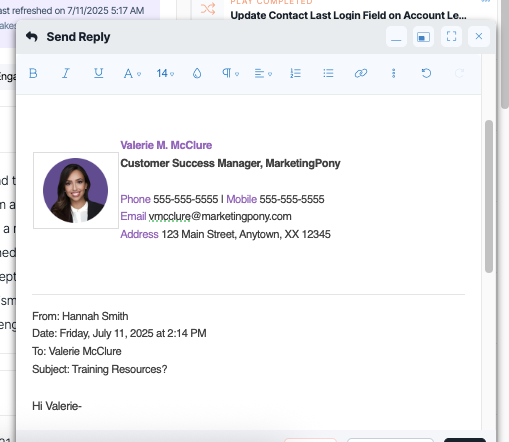Screen dimensions: 509x442
Task: Undo the last edit
Action: (426, 73)
